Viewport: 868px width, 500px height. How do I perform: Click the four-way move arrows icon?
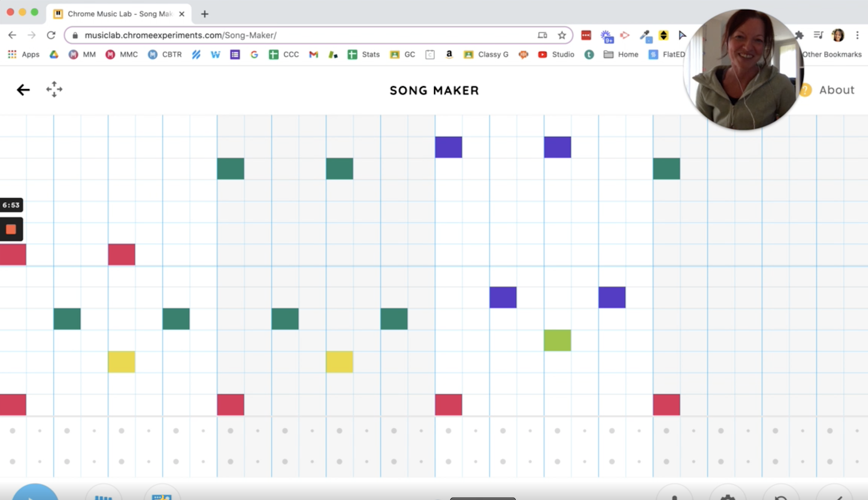pos(54,89)
